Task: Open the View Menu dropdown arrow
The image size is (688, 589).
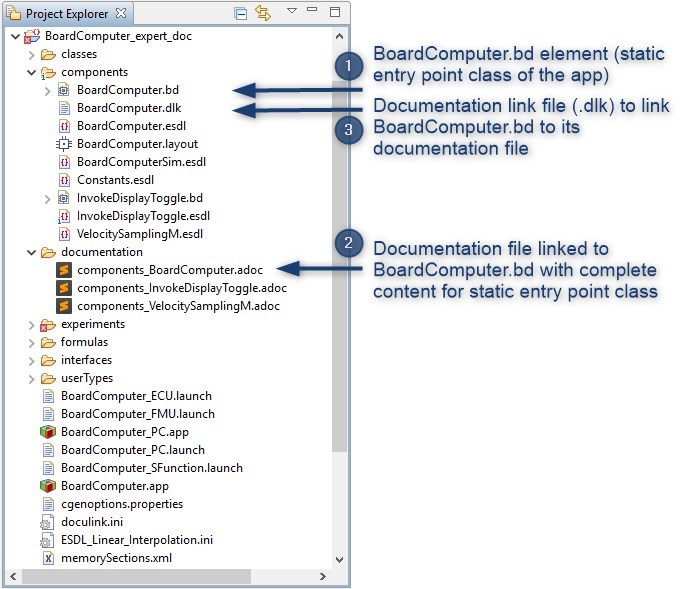Action: point(291,11)
